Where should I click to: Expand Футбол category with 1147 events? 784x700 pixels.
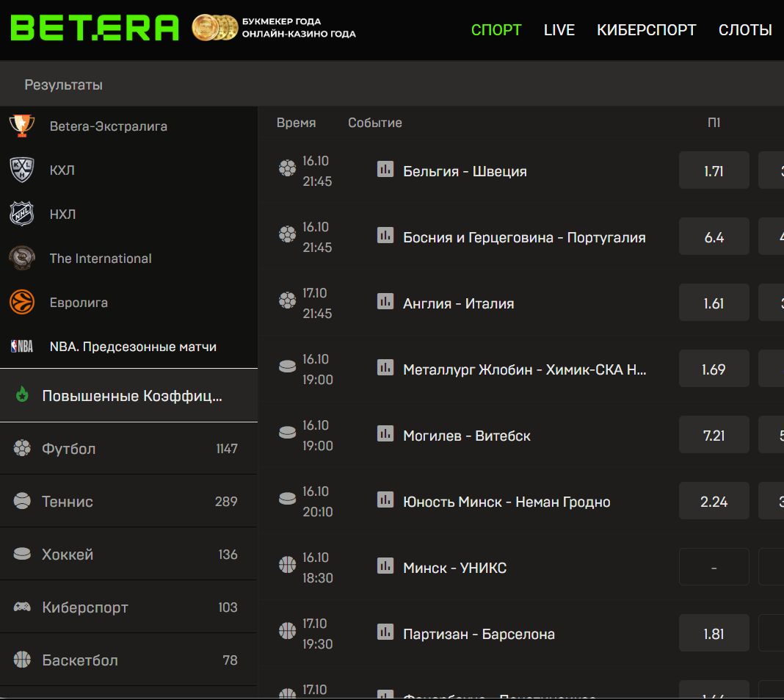(128, 448)
